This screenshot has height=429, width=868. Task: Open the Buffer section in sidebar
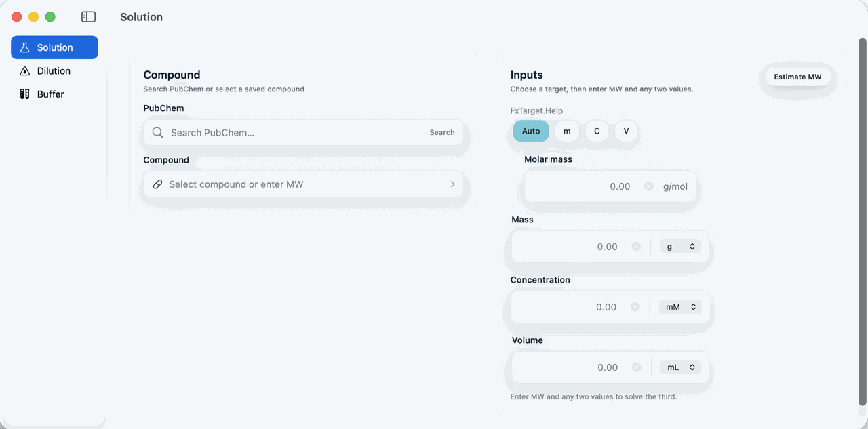(54, 94)
